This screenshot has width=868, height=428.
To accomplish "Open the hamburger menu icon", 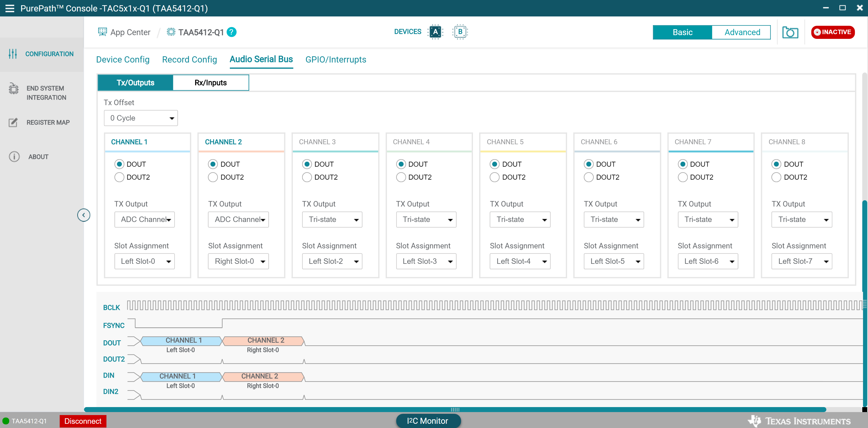I will point(10,8).
